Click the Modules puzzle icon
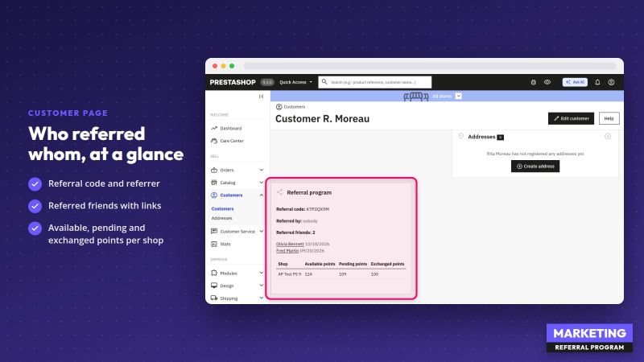The width and height of the screenshot is (644, 362). [x=214, y=273]
